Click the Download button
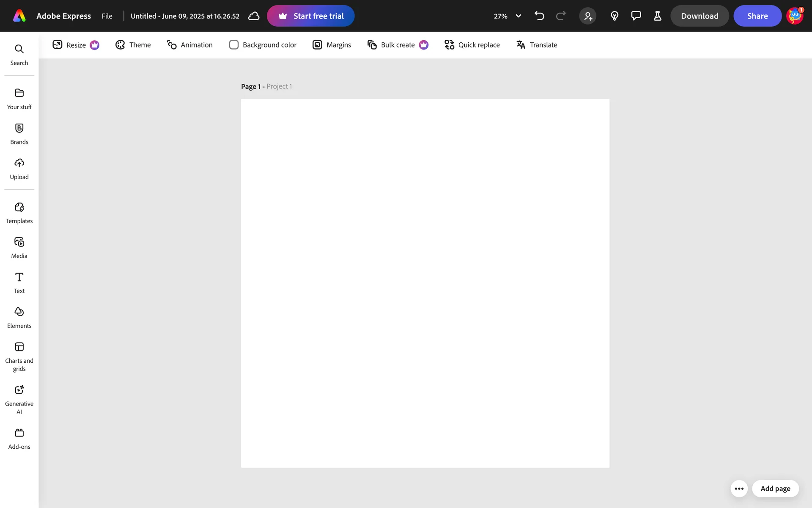This screenshot has width=812, height=508. [x=699, y=16]
